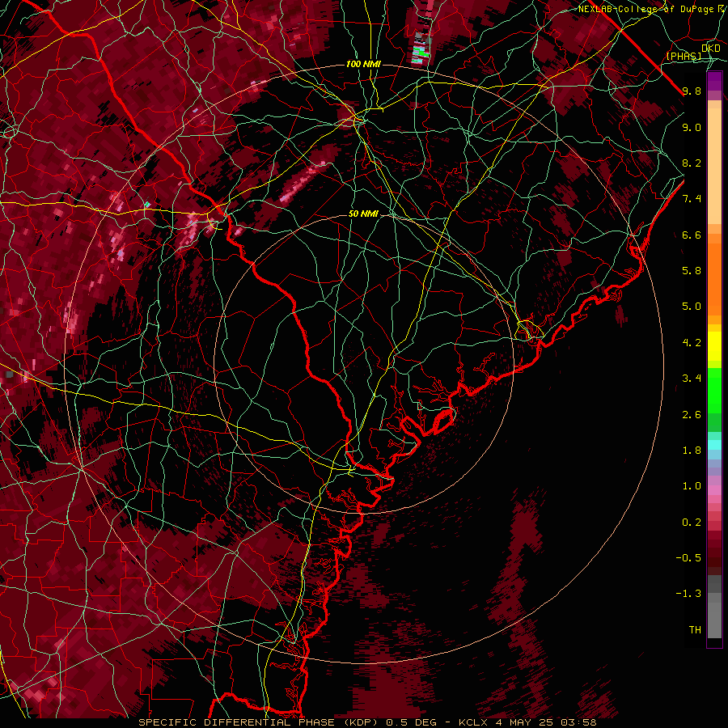Click the KCLX station identifier
728x728 pixels.
click(474, 722)
